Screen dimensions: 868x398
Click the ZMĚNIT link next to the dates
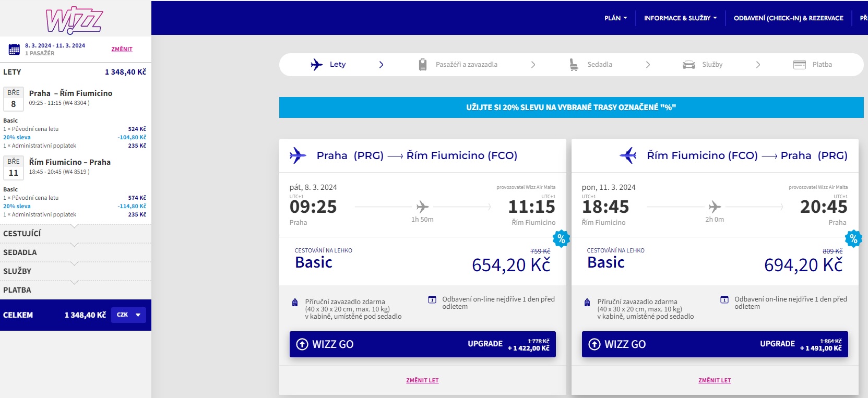(122, 49)
